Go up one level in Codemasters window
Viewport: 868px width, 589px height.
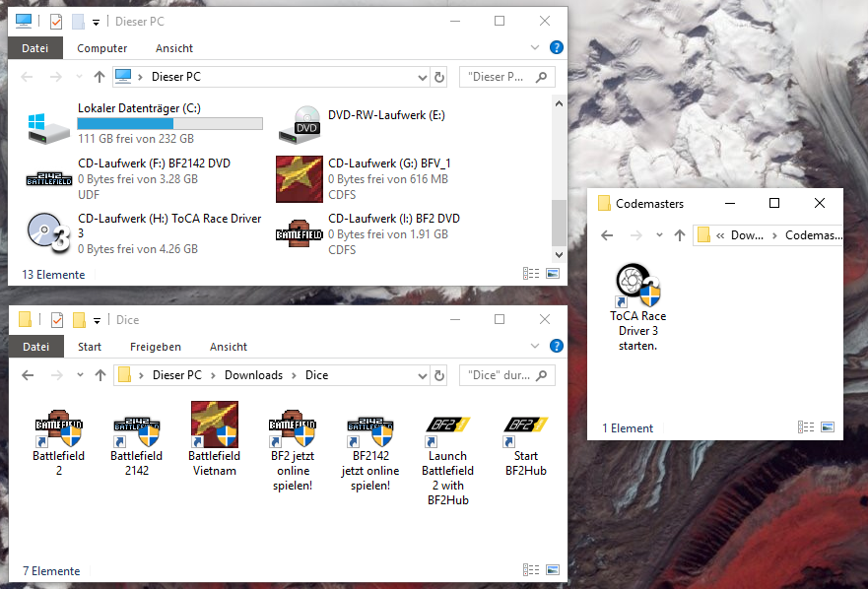(x=680, y=235)
